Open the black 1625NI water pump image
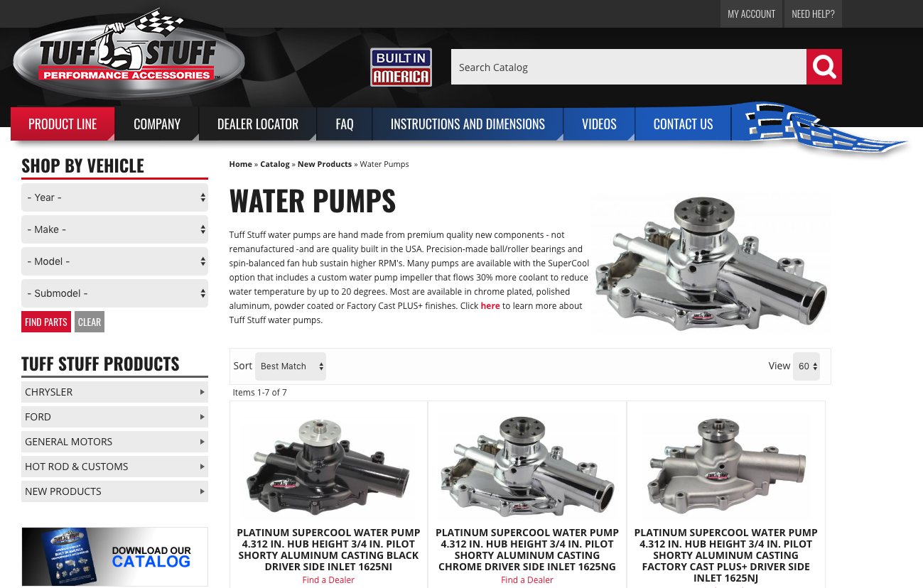The image size is (923, 588). pos(328,465)
